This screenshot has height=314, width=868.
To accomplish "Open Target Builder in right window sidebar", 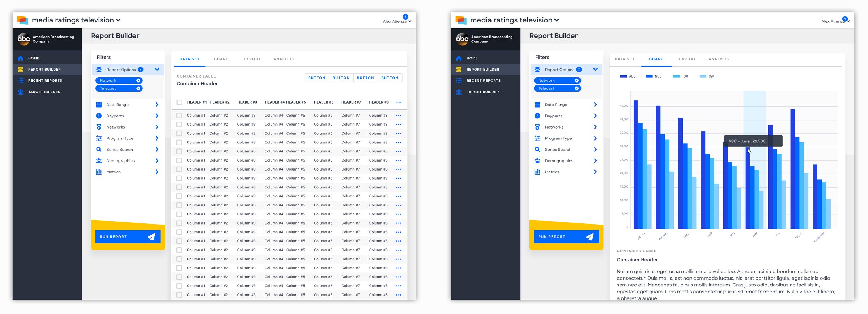I will pyautogui.click(x=483, y=92).
